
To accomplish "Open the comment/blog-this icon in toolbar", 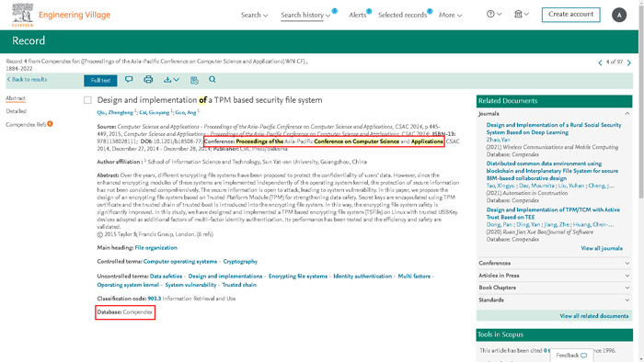I will coord(129,80).
